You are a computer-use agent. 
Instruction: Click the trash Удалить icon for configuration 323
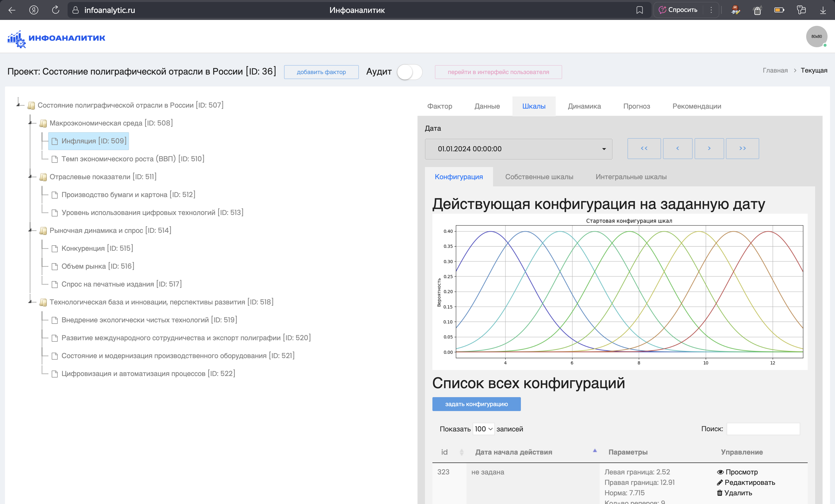pyautogui.click(x=720, y=493)
